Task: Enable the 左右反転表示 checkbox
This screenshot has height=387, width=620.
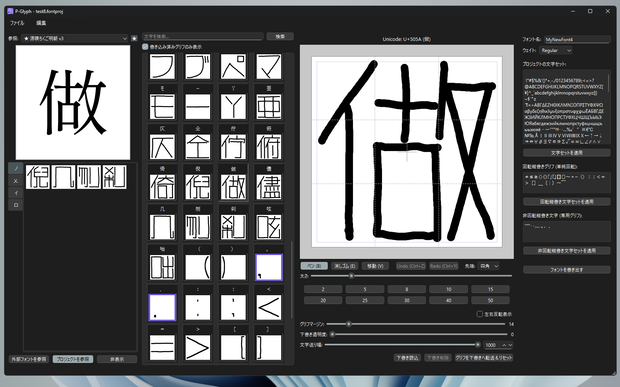Action: point(479,314)
